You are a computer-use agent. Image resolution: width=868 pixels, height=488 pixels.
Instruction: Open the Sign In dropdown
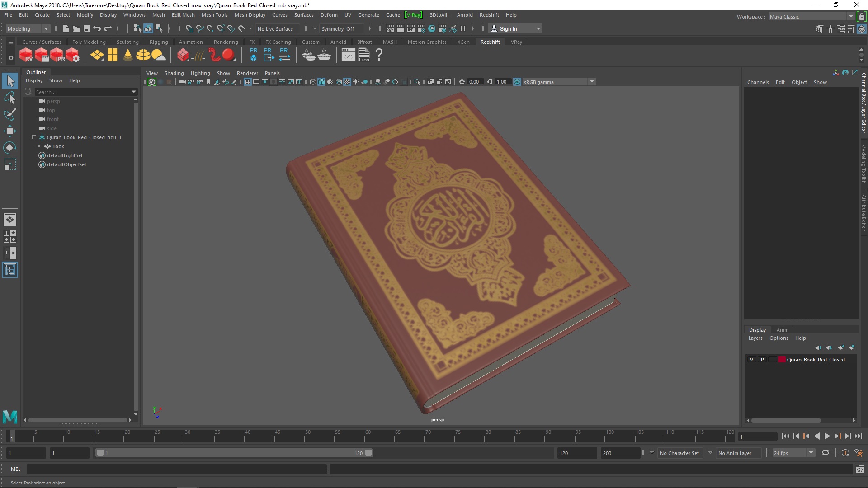coord(515,28)
